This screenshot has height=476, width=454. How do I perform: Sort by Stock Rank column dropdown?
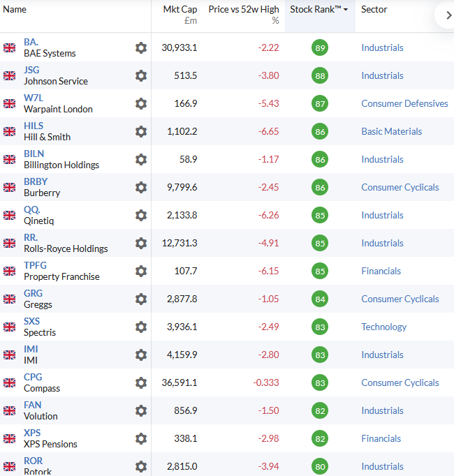tap(319, 10)
